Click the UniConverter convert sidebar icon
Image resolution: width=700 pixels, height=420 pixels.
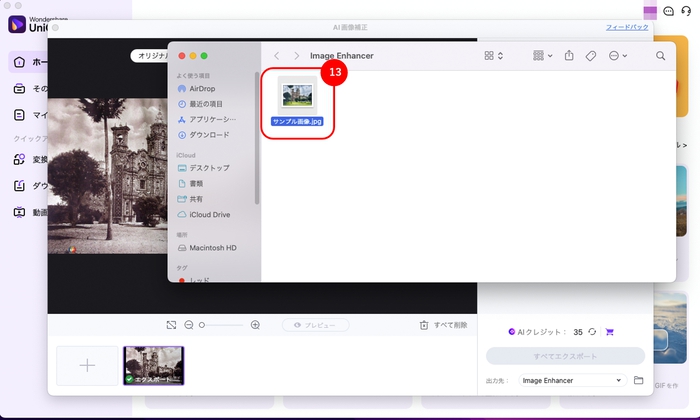pyautogui.click(x=19, y=159)
